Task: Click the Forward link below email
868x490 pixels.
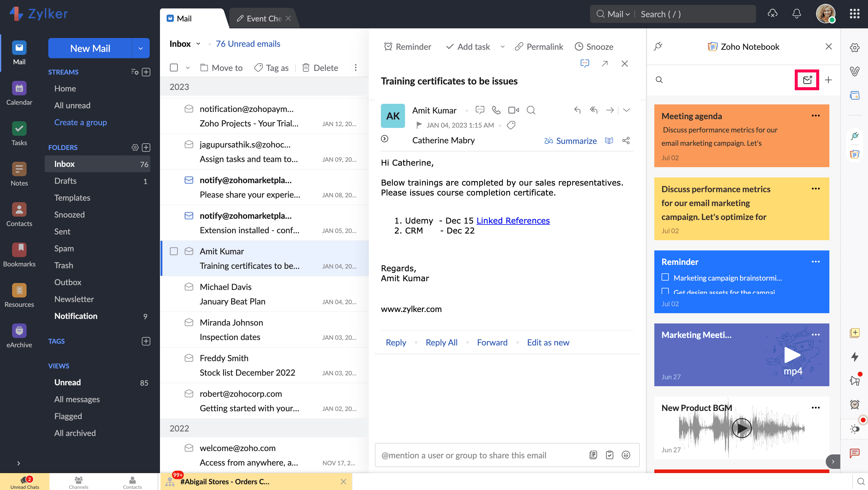Action: (x=492, y=342)
